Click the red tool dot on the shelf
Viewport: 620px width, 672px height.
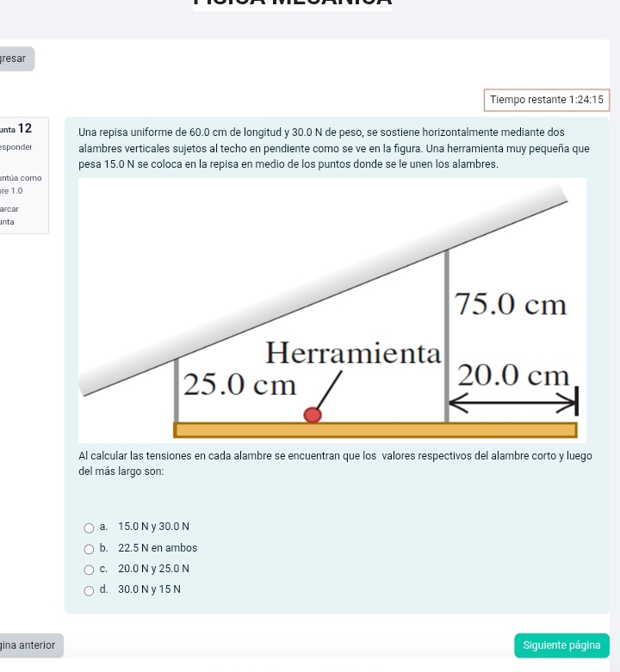[x=312, y=416]
